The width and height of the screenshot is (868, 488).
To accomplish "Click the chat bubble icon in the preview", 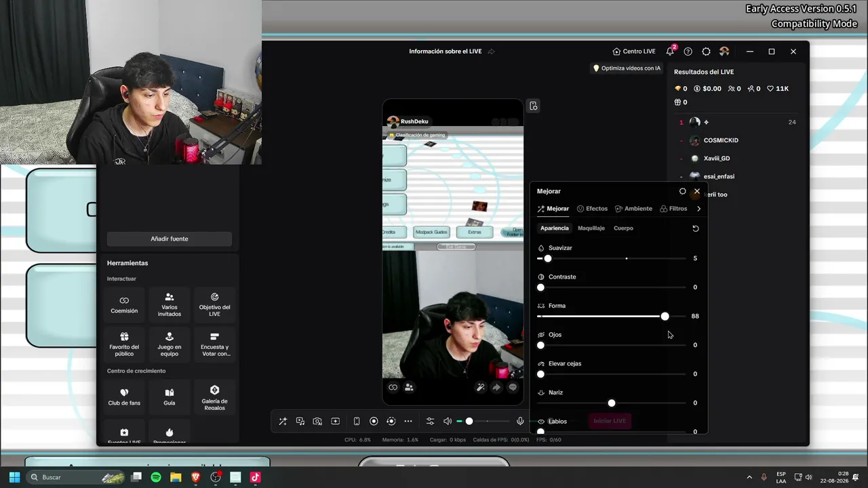I will click(x=513, y=388).
